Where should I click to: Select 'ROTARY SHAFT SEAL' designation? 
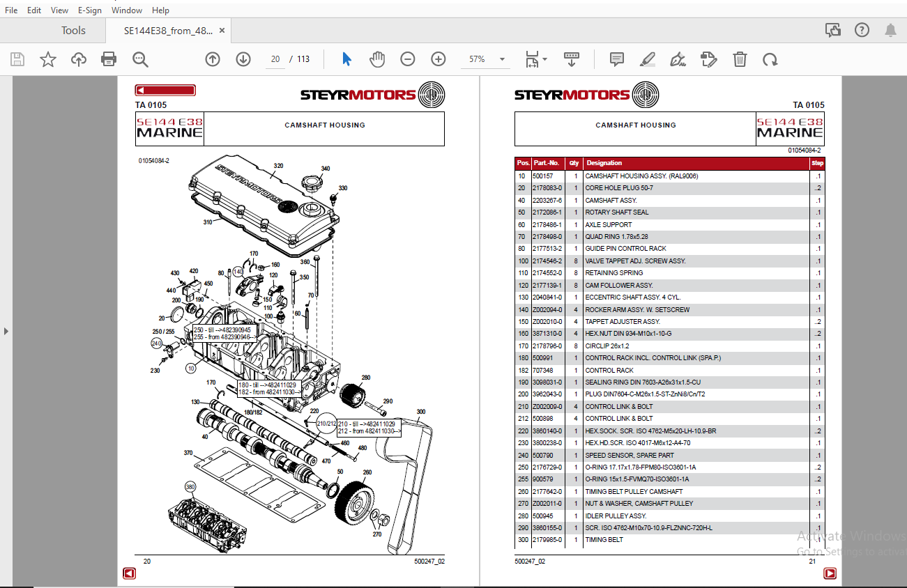click(x=617, y=212)
